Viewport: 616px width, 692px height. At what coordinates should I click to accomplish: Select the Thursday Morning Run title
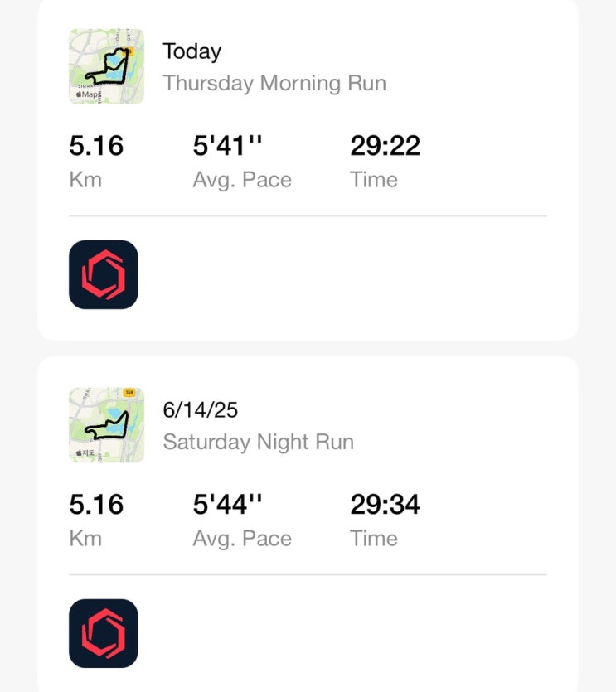coord(274,83)
